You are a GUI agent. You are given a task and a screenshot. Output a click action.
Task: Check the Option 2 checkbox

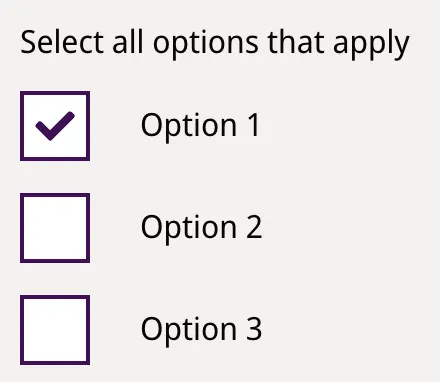coord(55,228)
